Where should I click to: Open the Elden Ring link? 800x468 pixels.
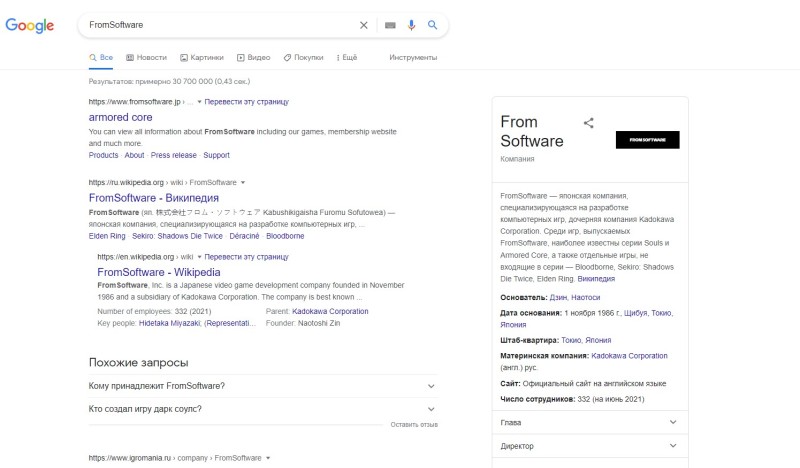pyautogui.click(x=107, y=236)
